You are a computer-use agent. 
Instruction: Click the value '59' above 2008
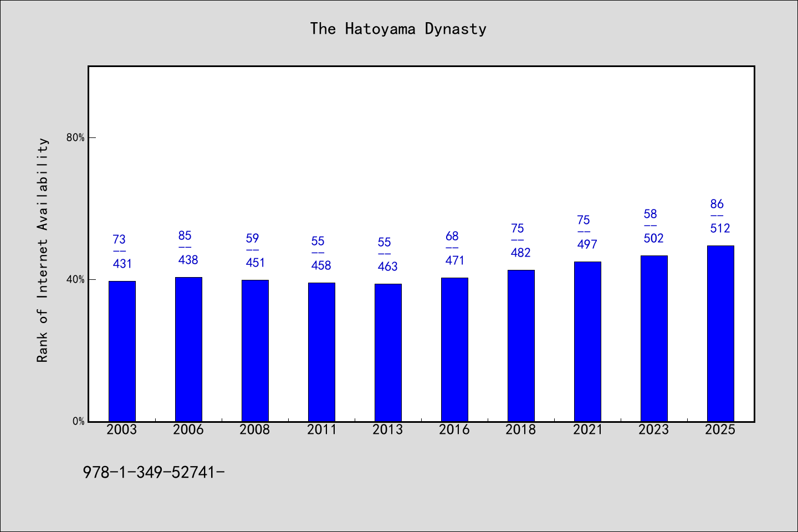pyautogui.click(x=252, y=238)
